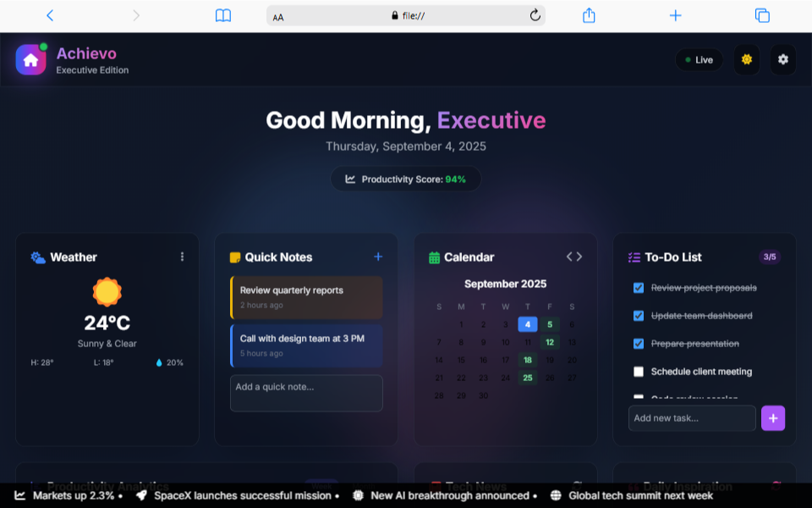Click the Achievo home logo icon
812x508 pixels.
[x=30, y=59]
